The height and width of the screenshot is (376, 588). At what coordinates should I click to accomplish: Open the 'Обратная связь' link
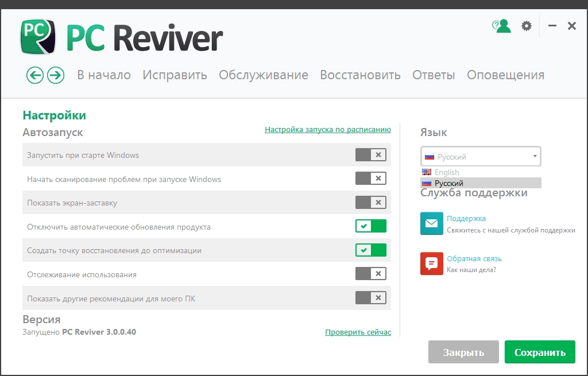[474, 259]
